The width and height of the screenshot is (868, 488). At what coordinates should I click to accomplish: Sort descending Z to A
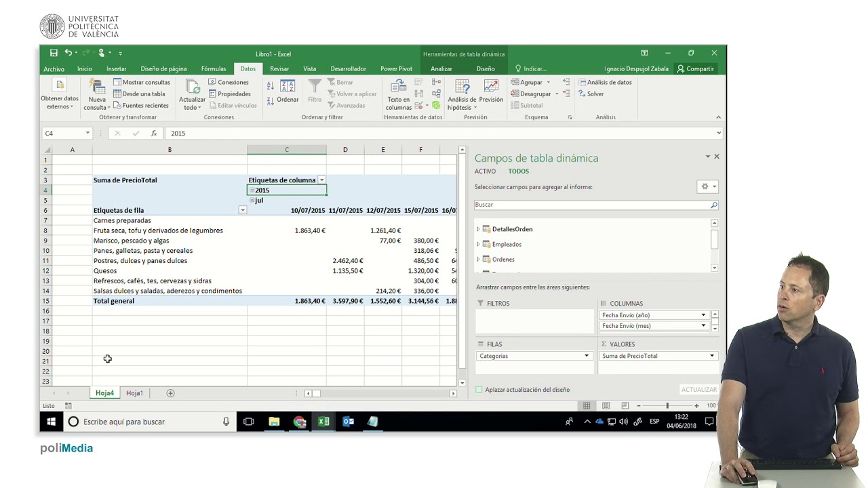pyautogui.click(x=270, y=100)
